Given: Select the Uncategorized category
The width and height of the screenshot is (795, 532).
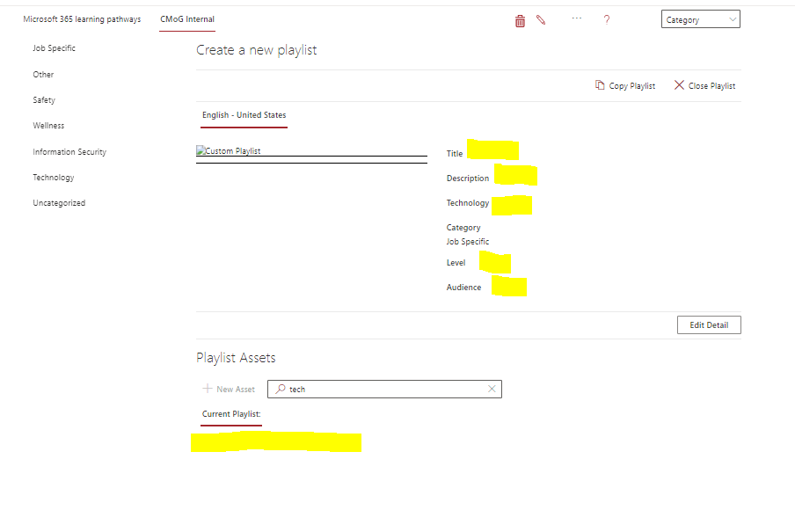Looking at the screenshot, I should (x=59, y=202).
